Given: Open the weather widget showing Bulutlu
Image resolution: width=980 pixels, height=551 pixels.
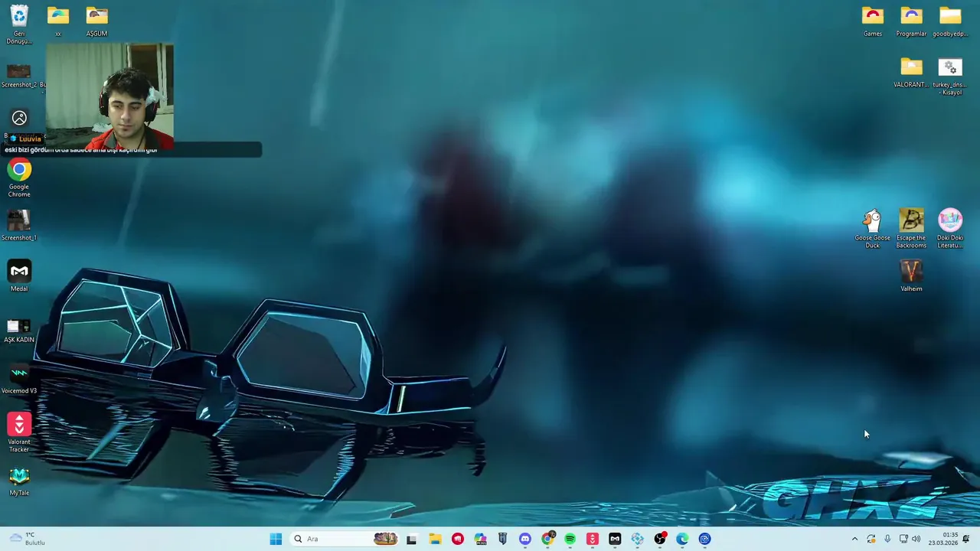Looking at the screenshot, I should pyautogui.click(x=27, y=539).
